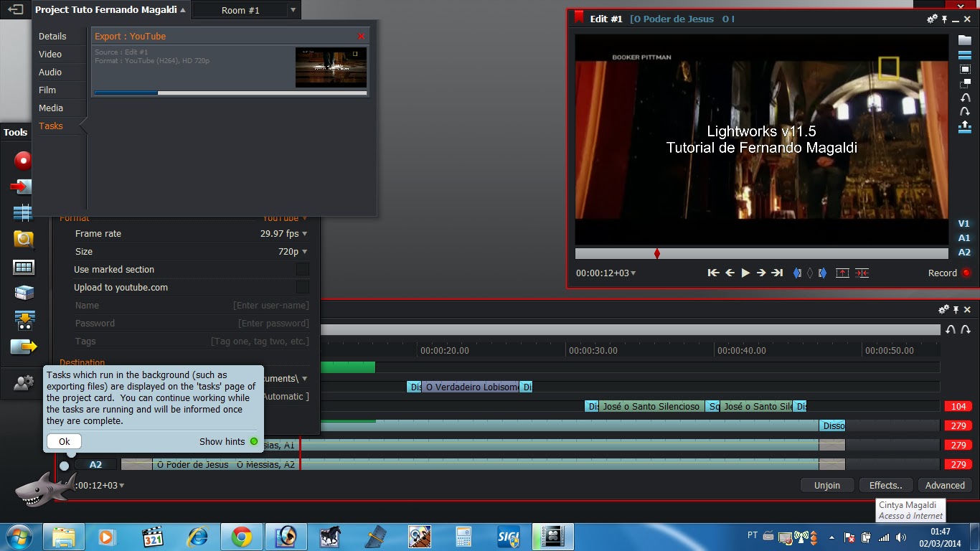Open the Effects.. button
Screen dimensions: 980x551
(x=886, y=485)
